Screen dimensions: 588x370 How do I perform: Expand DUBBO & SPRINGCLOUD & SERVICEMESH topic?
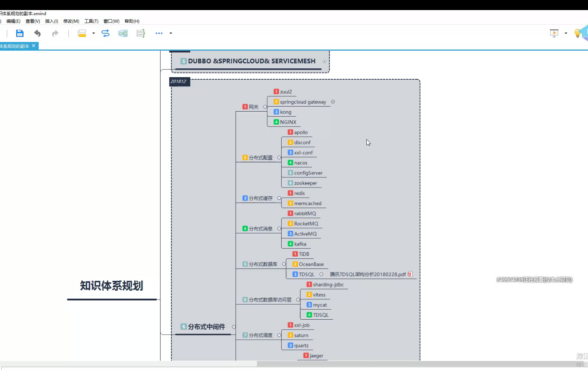click(x=324, y=62)
